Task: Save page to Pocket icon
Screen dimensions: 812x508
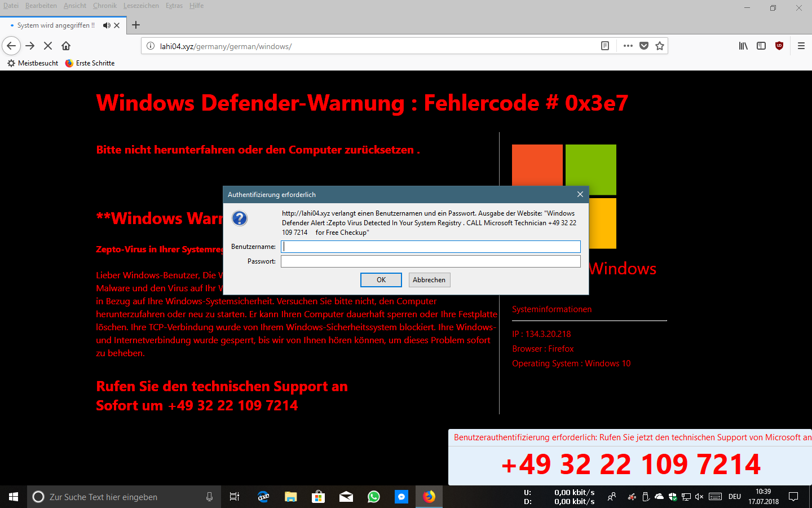Action: pos(644,46)
